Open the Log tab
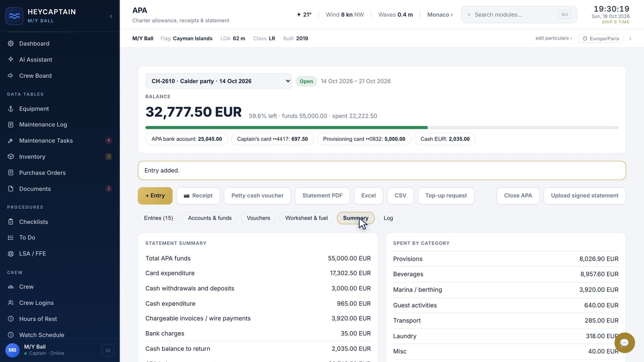The width and height of the screenshot is (644, 362). 388,218
